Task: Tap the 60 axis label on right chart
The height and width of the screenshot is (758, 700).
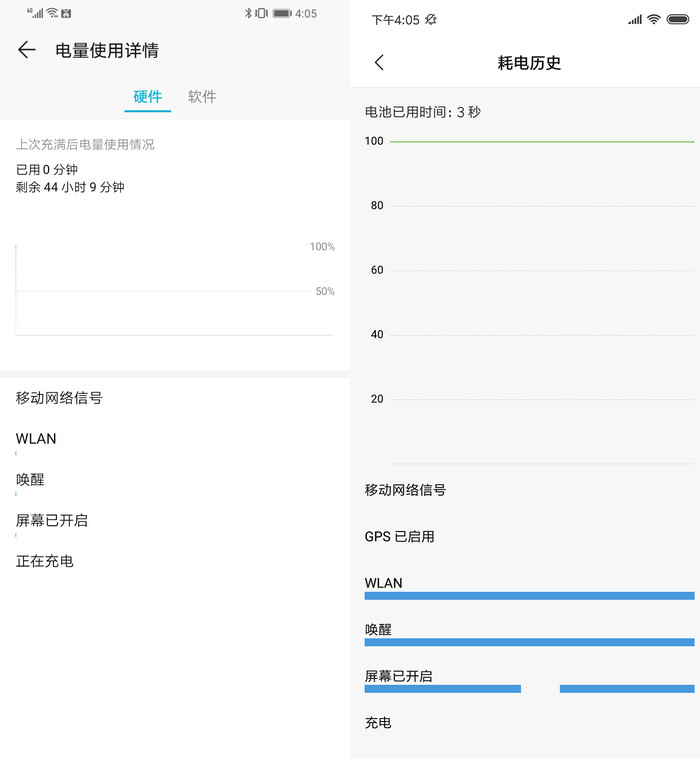Action: tap(377, 270)
